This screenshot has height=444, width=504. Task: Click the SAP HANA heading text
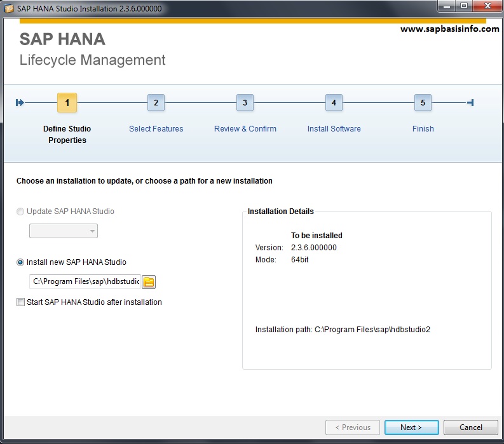coord(62,39)
